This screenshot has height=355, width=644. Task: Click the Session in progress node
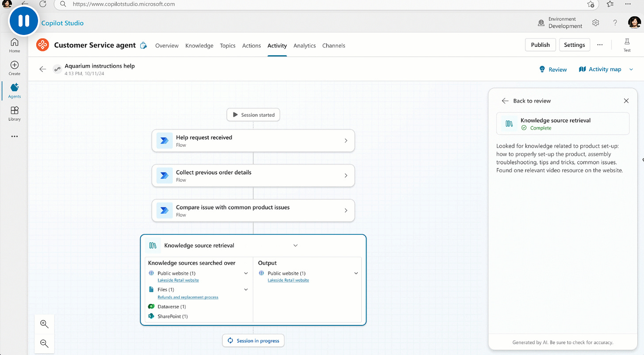tap(253, 341)
